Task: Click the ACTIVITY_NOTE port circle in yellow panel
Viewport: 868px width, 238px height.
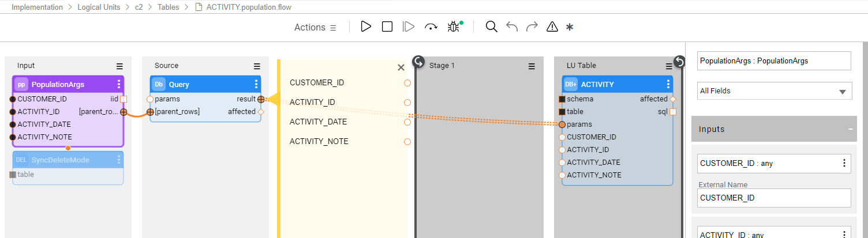Action: coord(407,142)
